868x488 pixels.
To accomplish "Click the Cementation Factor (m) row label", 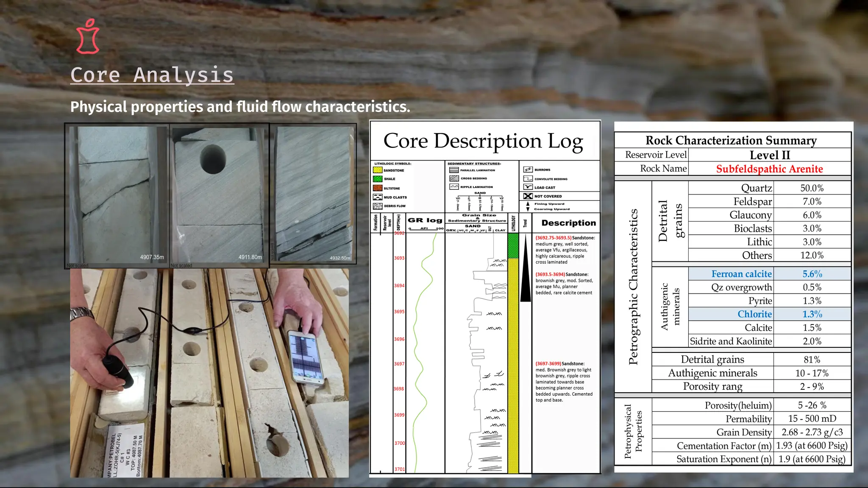I will pyautogui.click(x=724, y=446).
